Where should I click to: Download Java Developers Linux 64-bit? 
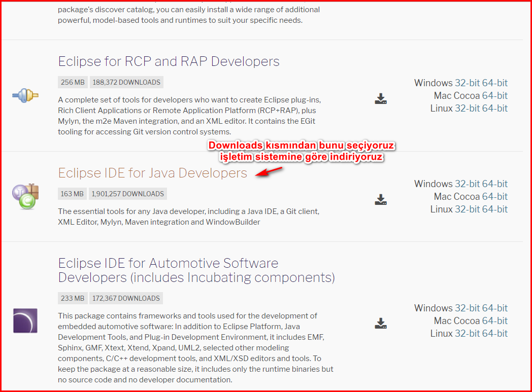tap(494, 209)
